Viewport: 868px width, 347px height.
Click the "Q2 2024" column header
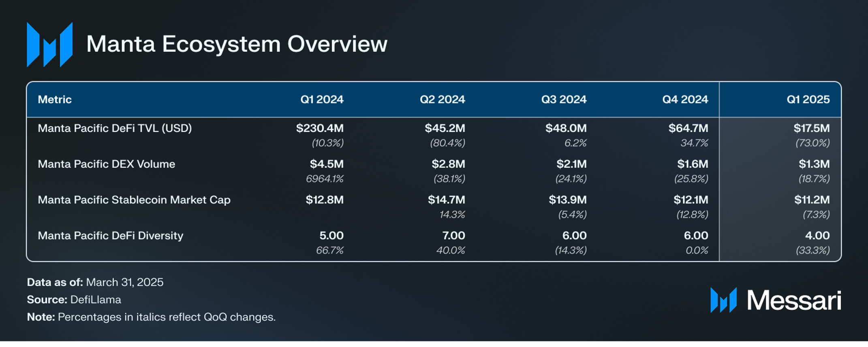(442, 100)
